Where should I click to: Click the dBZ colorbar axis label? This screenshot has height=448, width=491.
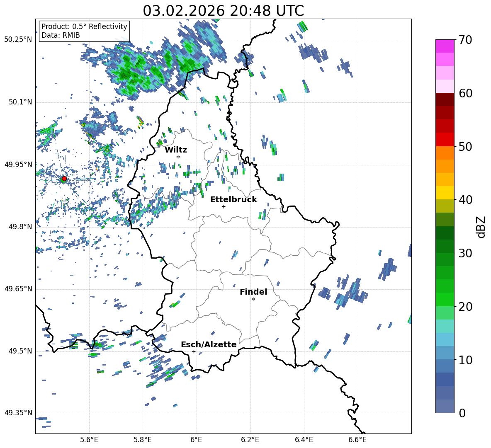481,227
